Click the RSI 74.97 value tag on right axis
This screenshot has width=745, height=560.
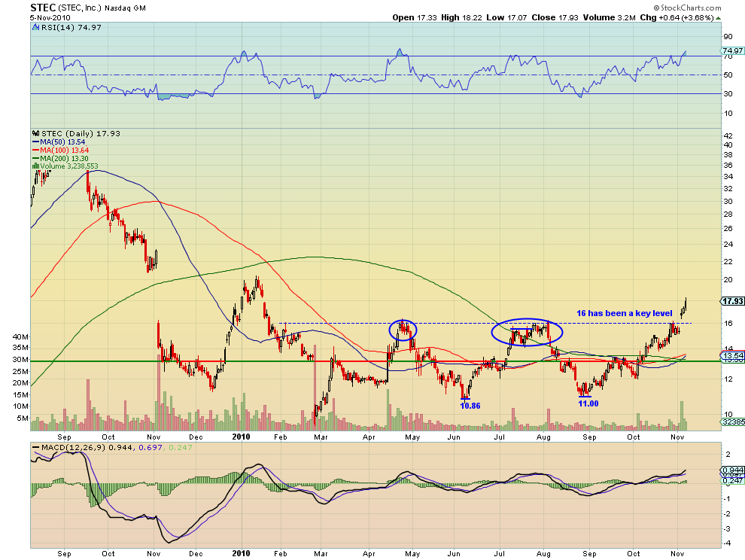(x=732, y=51)
